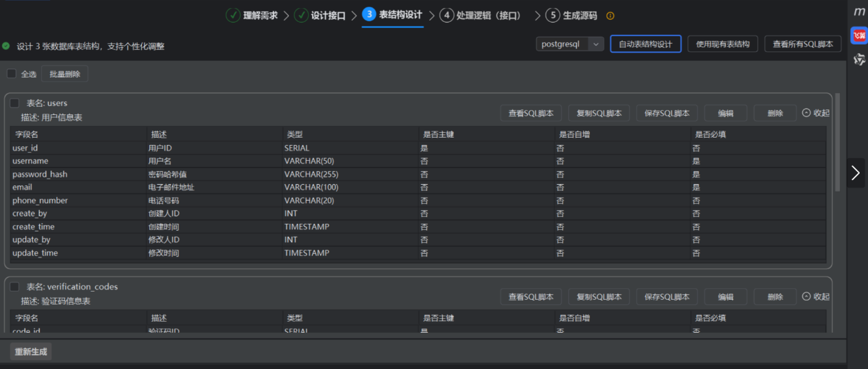The image size is (868, 369).
Task: Click 使用现有表结构 button
Action: (723, 44)
